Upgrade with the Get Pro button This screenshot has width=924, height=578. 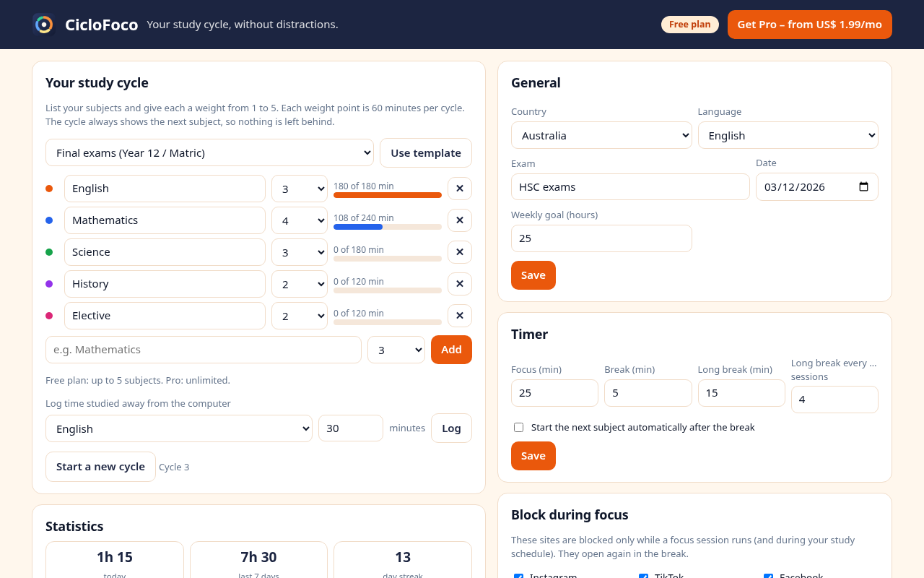pyautogui.click(x=810, y=25)
